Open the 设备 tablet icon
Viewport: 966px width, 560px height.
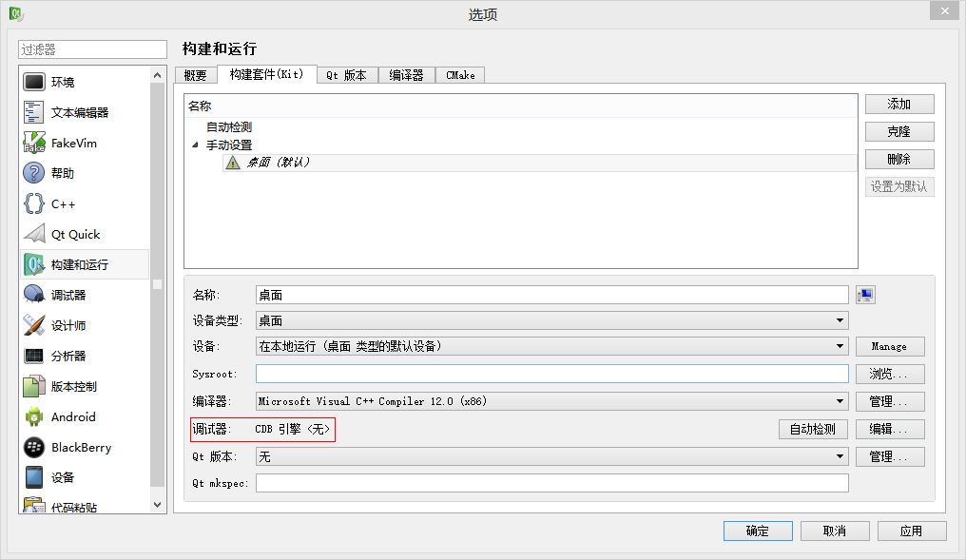[34, 477]
